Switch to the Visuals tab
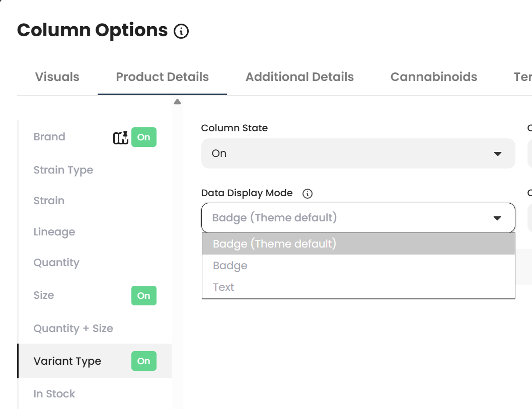The height and width of the screenshot is (409, 532). [x=57, y=77]
